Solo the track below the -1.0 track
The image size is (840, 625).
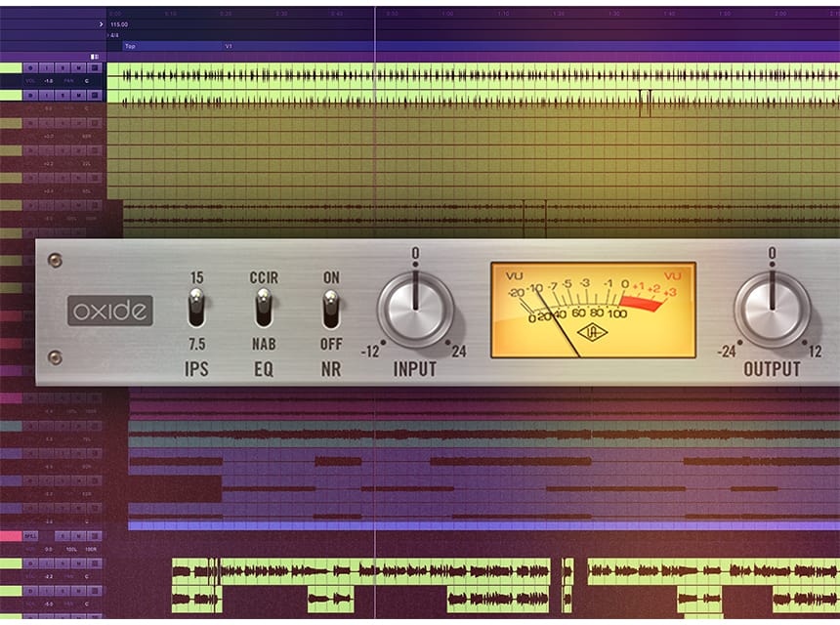pyautogui.click(x=63, y=95)
